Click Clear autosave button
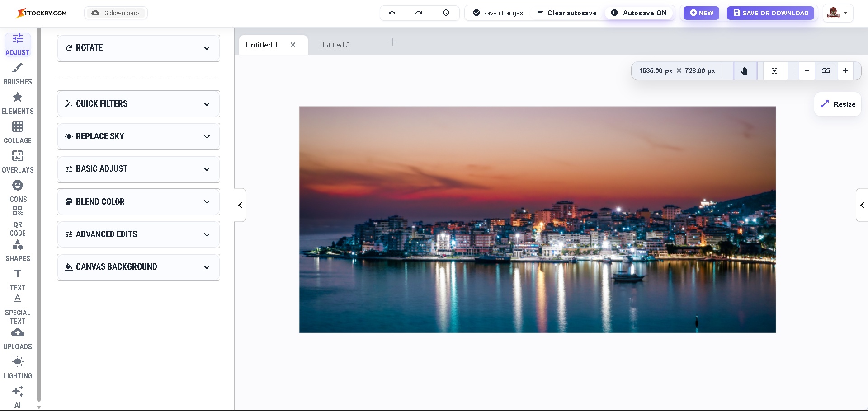The height and width of the screenshot is (411, 868). 566,13
